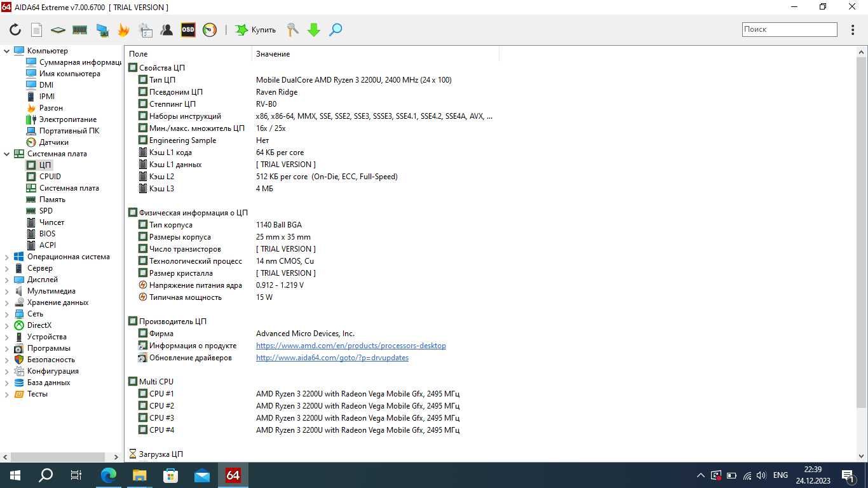Screen dimensions: 868x488
Task: Click the CPU chip toolbar icon
Action: [58, 30]
